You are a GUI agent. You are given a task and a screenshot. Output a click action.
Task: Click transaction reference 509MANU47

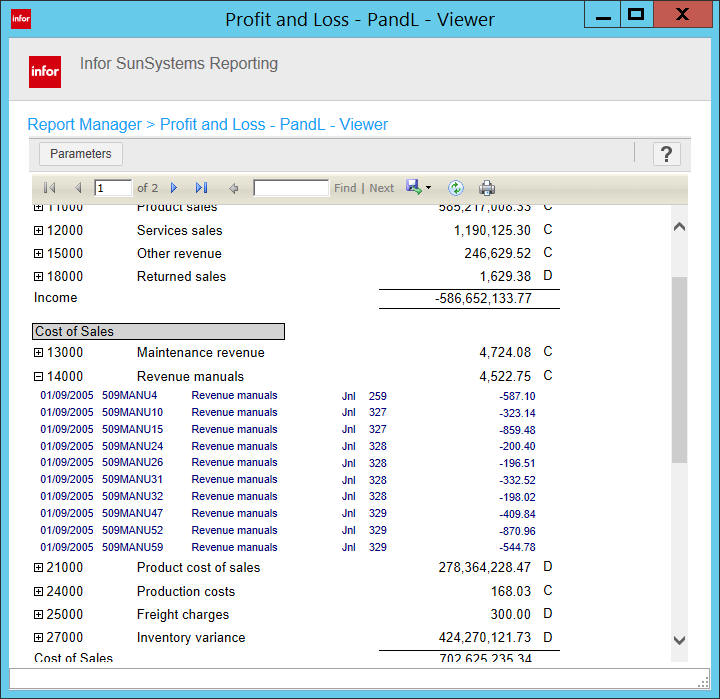click(x=132, y=513)
